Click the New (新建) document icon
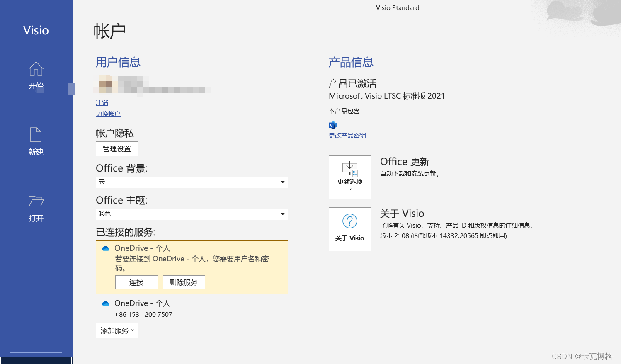621x364 pixels. (36, 135)
